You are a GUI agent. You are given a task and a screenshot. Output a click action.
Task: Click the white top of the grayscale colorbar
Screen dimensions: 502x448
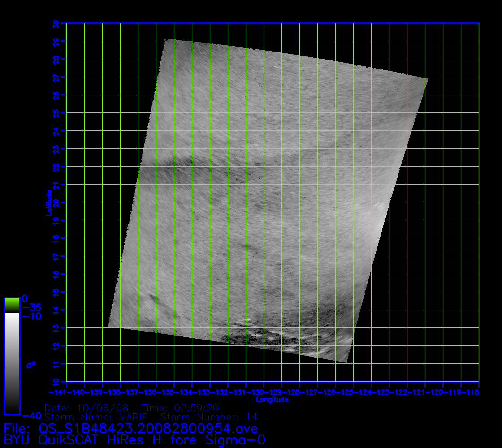[12, 319]
